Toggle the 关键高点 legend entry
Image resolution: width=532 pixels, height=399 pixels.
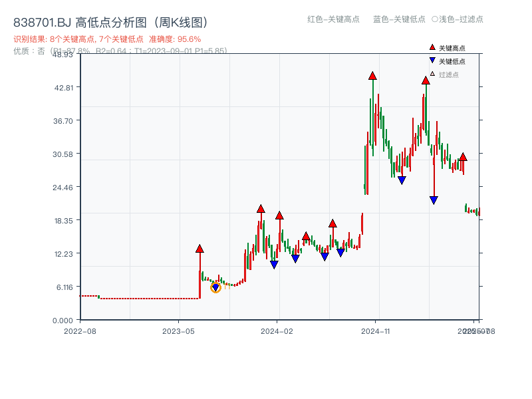(x=452, y=48)
